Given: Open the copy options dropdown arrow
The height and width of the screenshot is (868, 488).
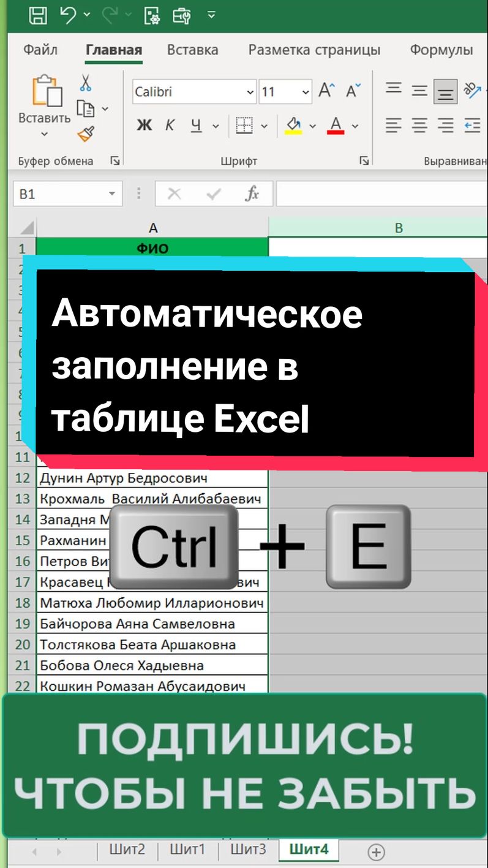Looking at the screenshot, I should [105, 109].
